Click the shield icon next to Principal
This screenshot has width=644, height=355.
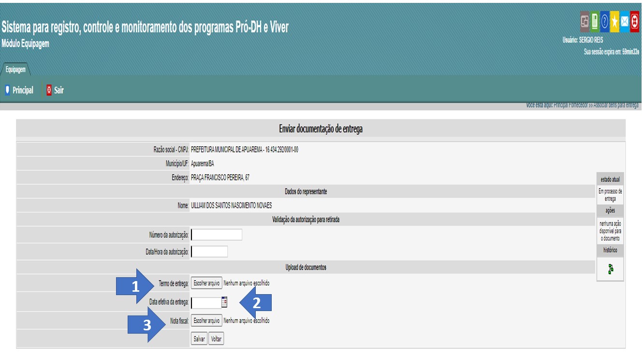(x=7, y=90)
